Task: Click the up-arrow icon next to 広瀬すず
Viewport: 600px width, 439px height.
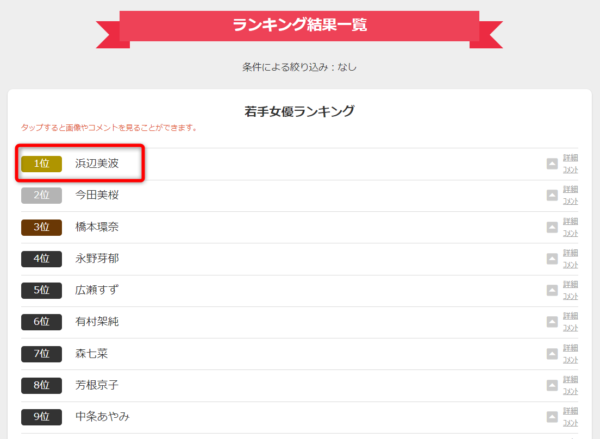Action: coord(552,290)
